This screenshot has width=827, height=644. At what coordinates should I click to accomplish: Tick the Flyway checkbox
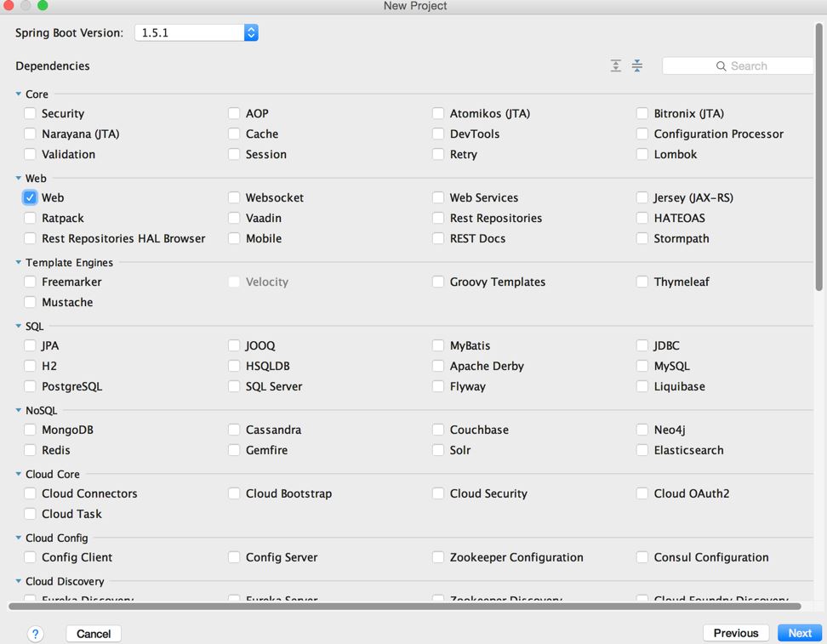click(x=438, y=386)
